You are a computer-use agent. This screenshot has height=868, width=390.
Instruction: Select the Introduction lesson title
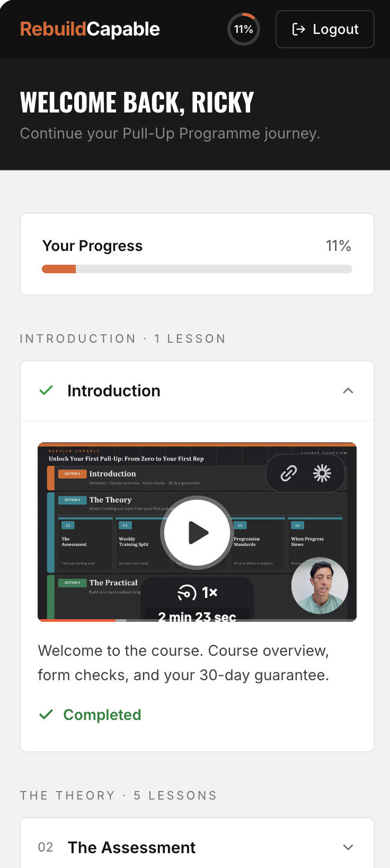click(114, 391)
